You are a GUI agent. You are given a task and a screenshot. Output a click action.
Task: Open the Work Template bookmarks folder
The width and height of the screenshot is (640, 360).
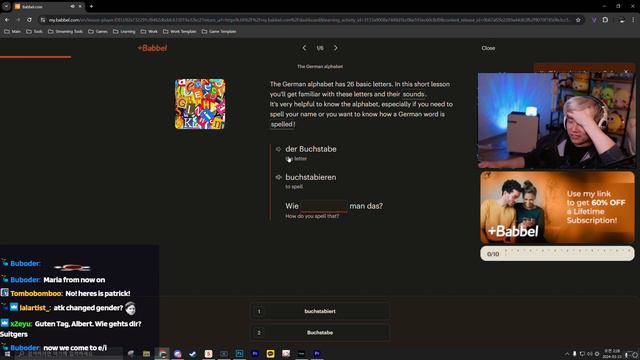coord(180,31)
